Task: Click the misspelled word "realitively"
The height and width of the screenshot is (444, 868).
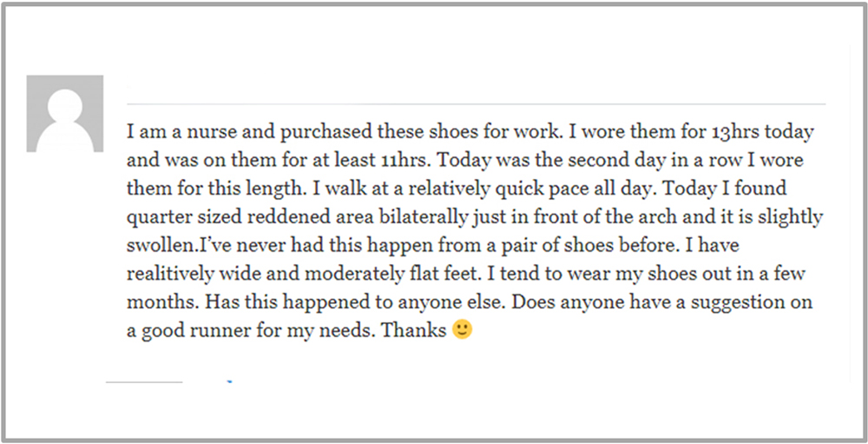Action: (x=168, y=275)
